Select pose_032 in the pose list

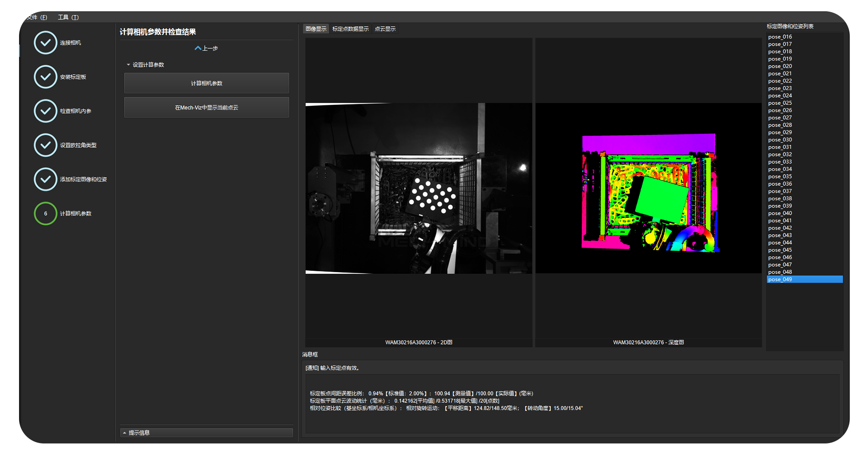click(x=805, y=154)
